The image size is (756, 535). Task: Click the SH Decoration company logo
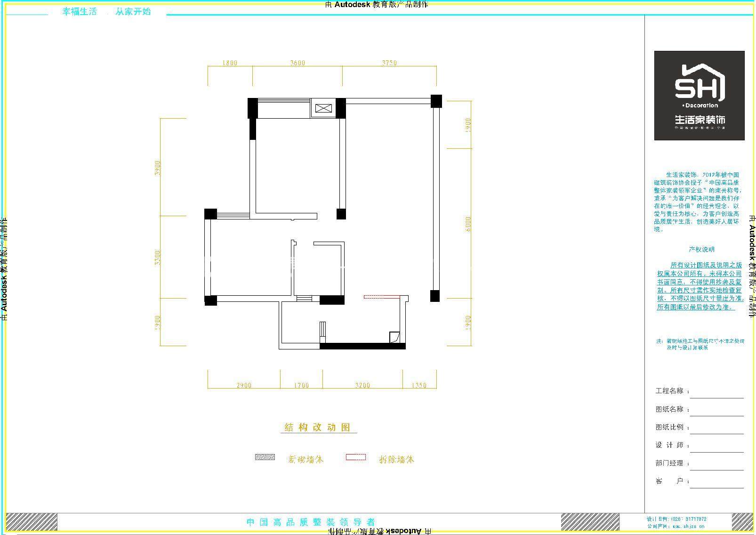[699, 95]
